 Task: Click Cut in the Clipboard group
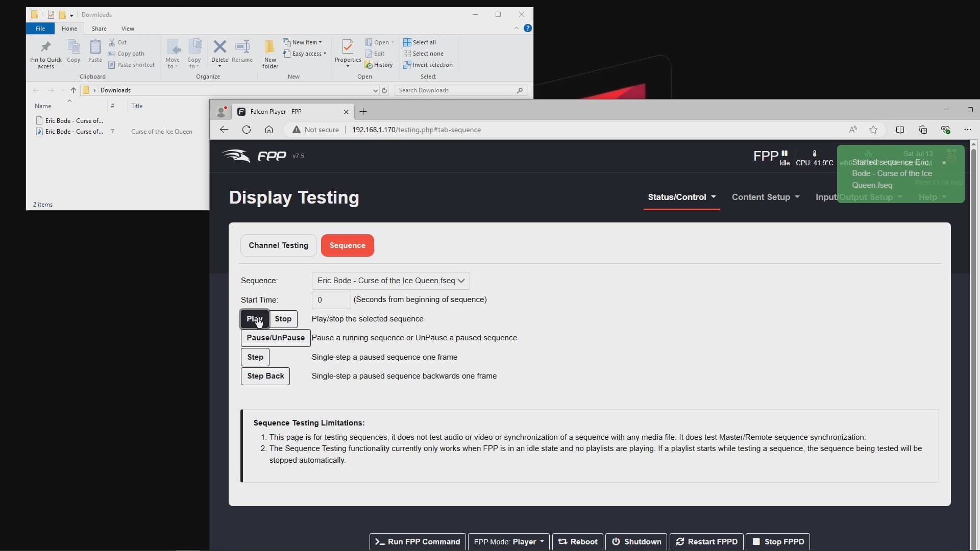click(117, 42)
